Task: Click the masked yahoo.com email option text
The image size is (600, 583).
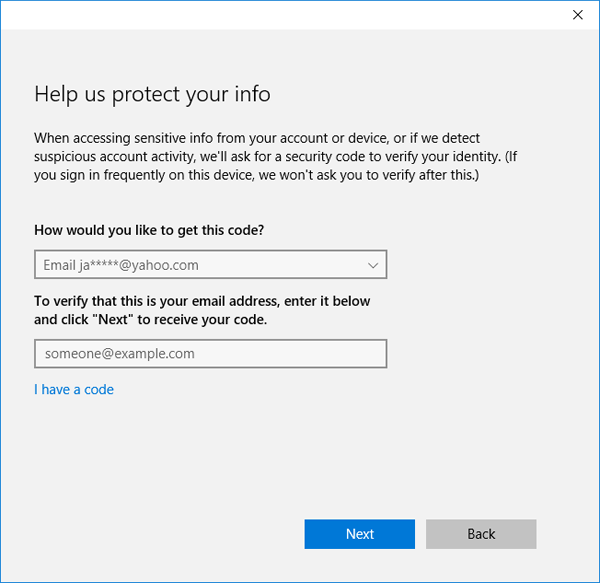Action: (120, 265)
